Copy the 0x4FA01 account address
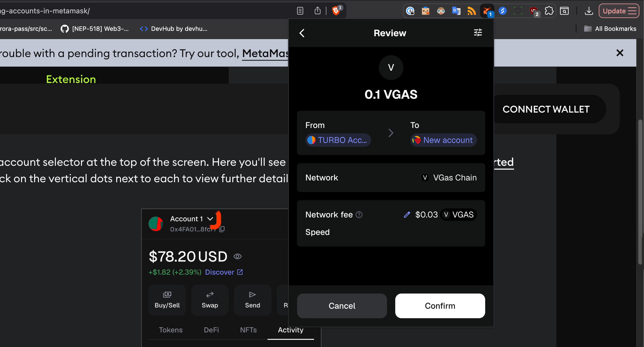The image size is (644, 347). click(x=222, y=229)
